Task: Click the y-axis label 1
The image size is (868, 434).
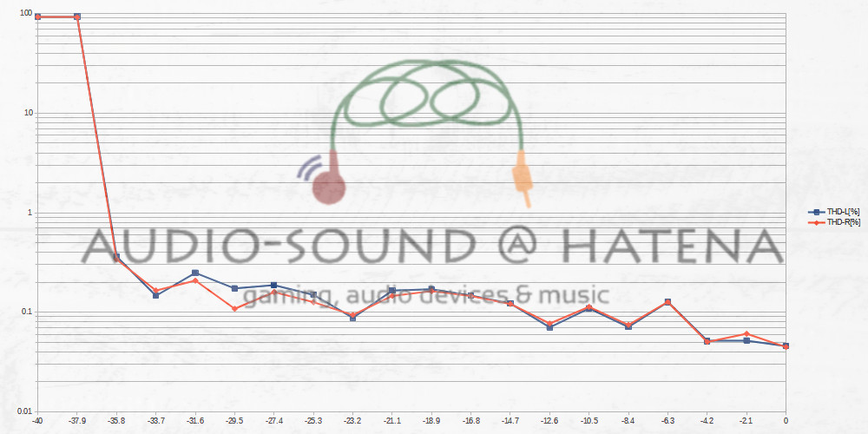Action: (x=30, y=213)
